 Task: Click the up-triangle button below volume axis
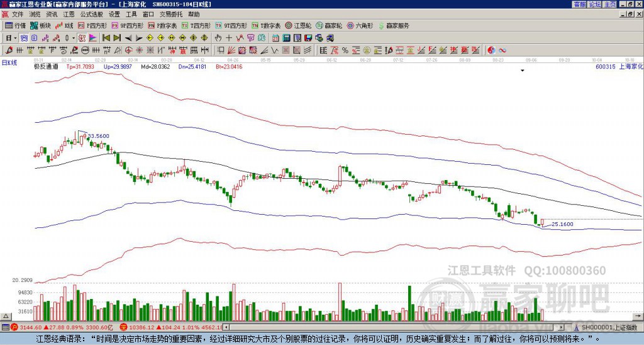6,316
